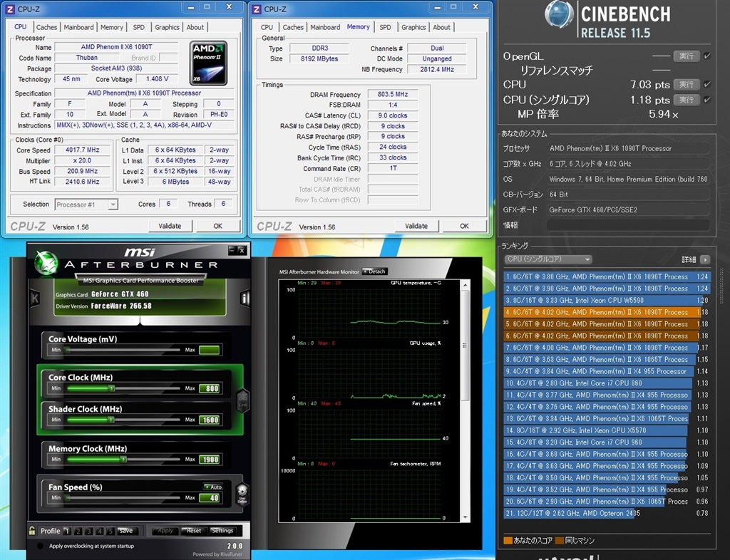
Task: Toggle the OpenGL test checkbox
Action: [707, 56]
